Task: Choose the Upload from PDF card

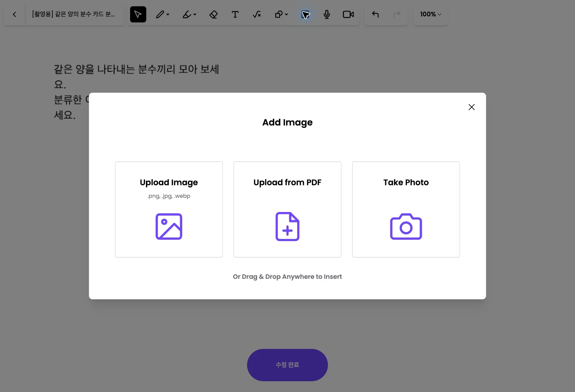Action: coord(287,209)
